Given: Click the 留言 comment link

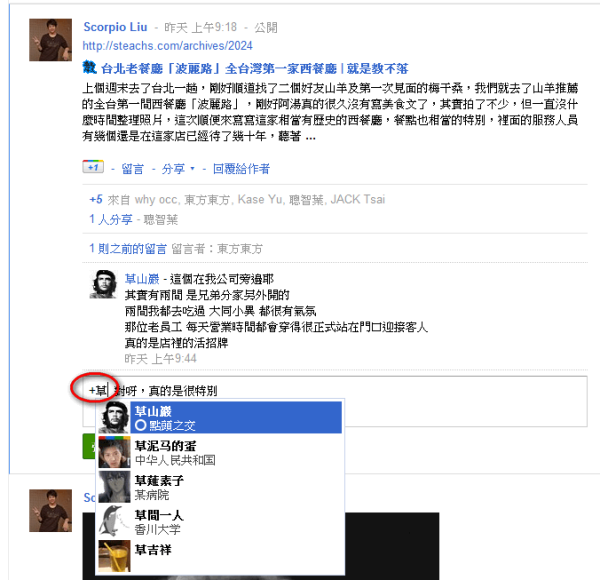Looking at the screenshot, I should pos(132,169).
